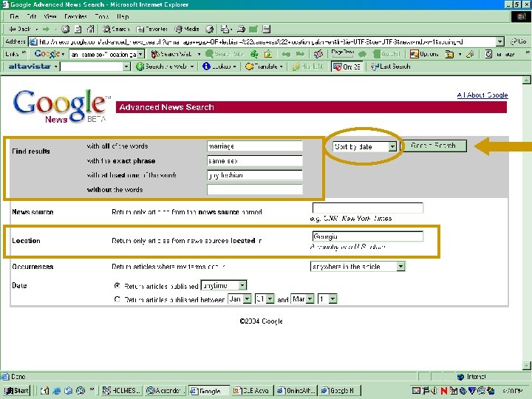Image resolution: width=532 pixels, height=399 pixels.
Task: Print the page with the printer icon
Action: pyautogui.click(x=241, y=29)
